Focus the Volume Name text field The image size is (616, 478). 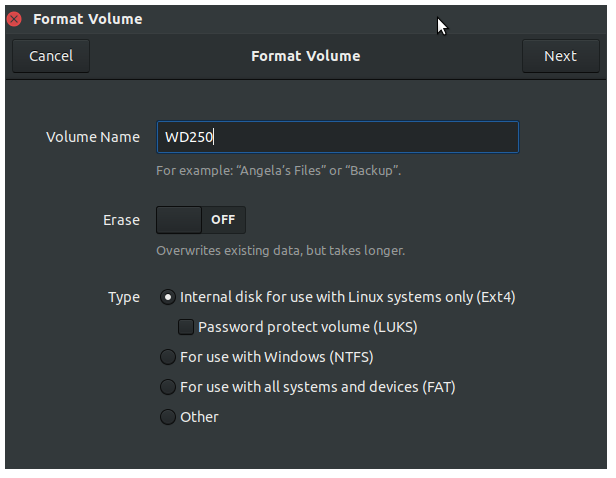338,137
